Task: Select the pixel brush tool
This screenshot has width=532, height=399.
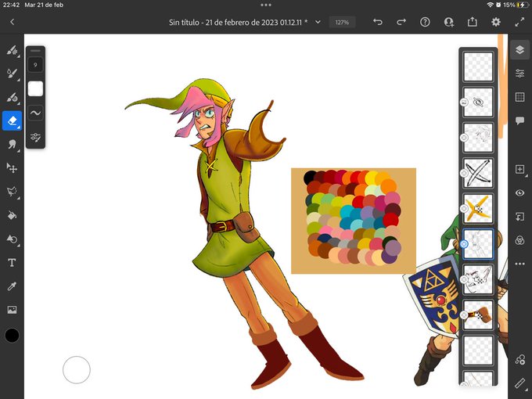Action: pos(12,50)
